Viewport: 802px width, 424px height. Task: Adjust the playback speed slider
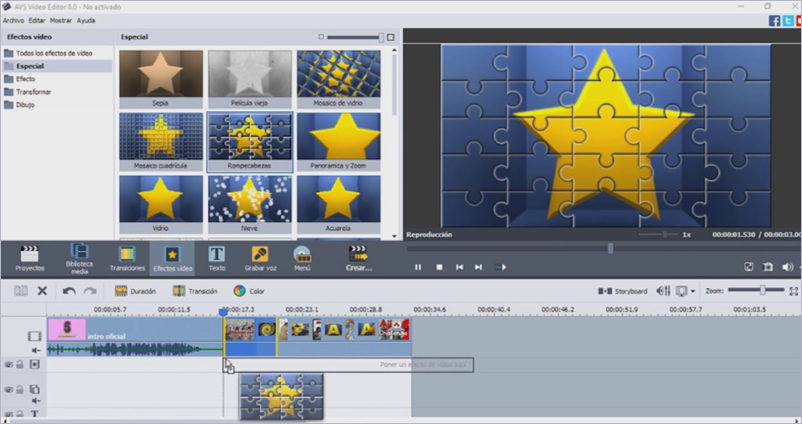[x=664, y=234]
